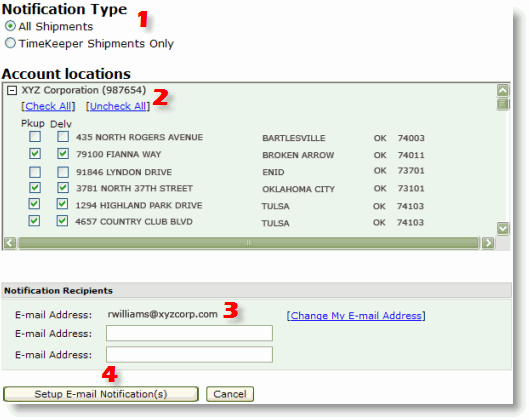Uncheck Delv for 3781 North 37th Street
The image size is (529, 420).
[63, 188]
